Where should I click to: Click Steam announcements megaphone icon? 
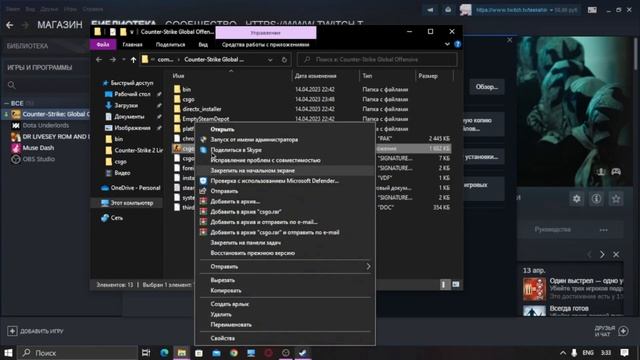click(430, 10)
